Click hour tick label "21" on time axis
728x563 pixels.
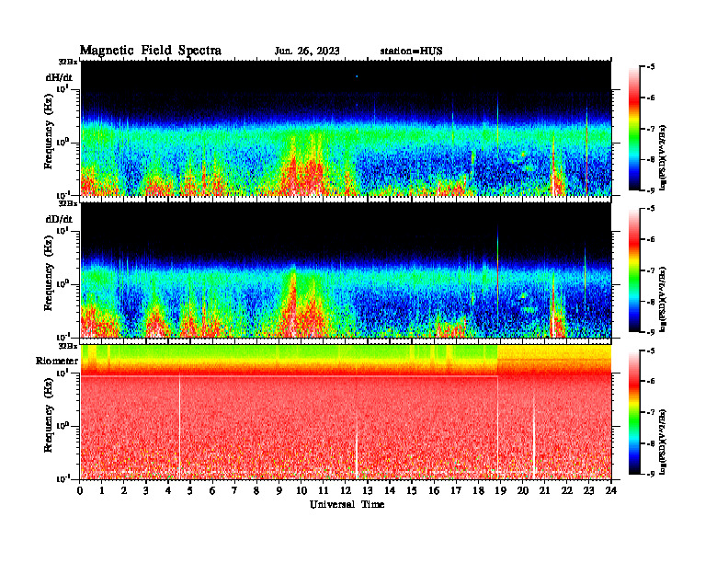coord(544,491)
